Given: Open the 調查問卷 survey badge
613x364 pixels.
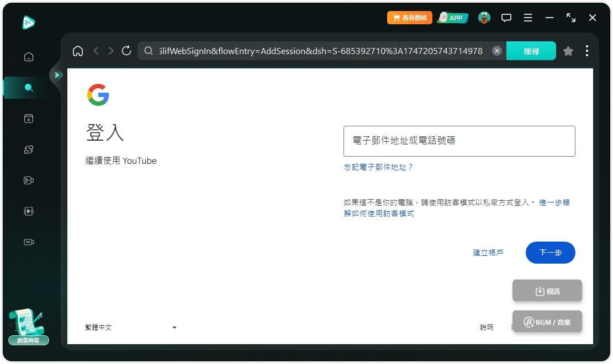Looking at the screenshot, I should coord(28,327).
